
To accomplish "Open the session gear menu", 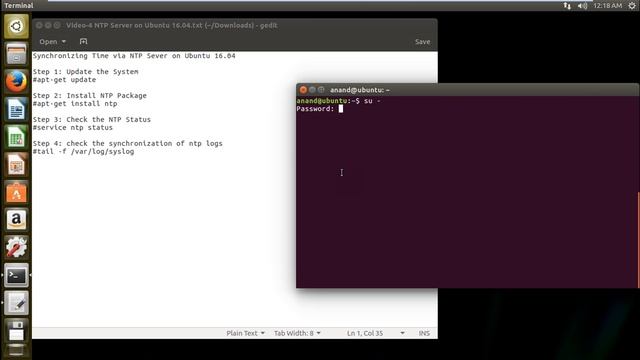I will (632, 6).
